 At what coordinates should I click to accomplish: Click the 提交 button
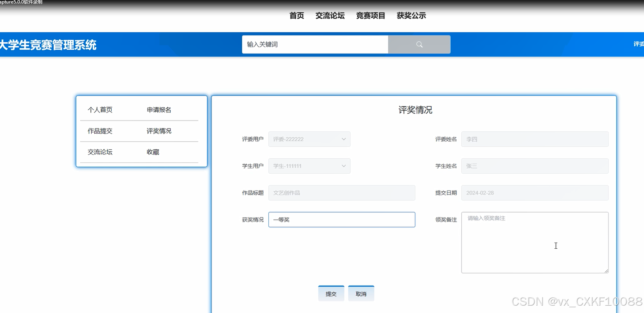pyautogui.click(x=331, y=293)
